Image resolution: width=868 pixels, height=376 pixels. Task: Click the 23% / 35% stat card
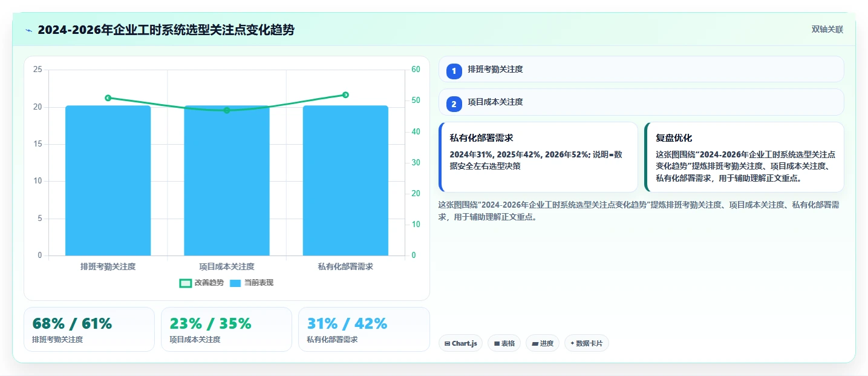click(226, 329)
